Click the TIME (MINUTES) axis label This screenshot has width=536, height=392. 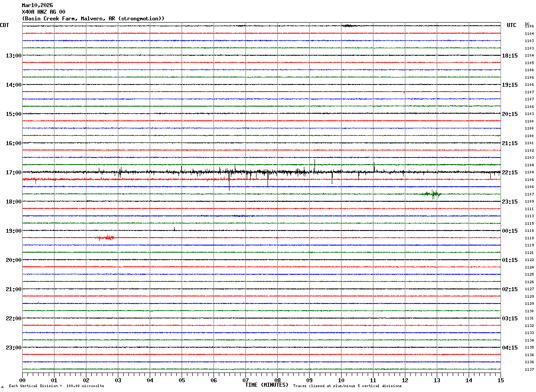(x=267, y=385)
